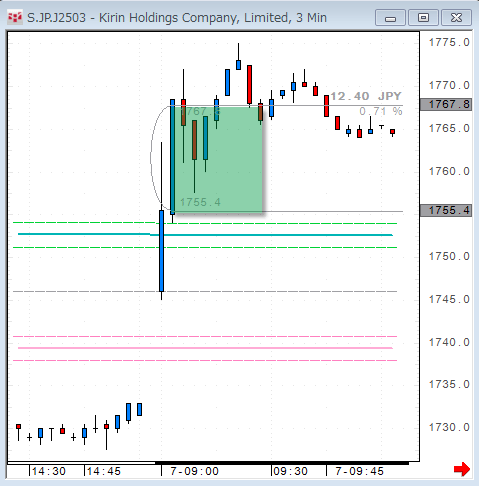Viewport: 479px width, 486px height.
Task: Click the 1755.4 label inside the green box
Action: (200, 202)
